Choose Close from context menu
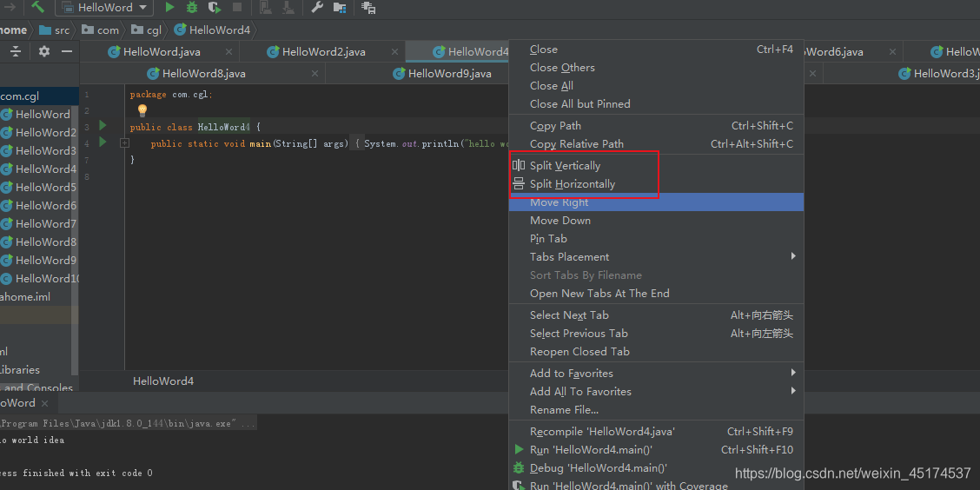Viewport: 980px width, 490px height. point(656,50)
